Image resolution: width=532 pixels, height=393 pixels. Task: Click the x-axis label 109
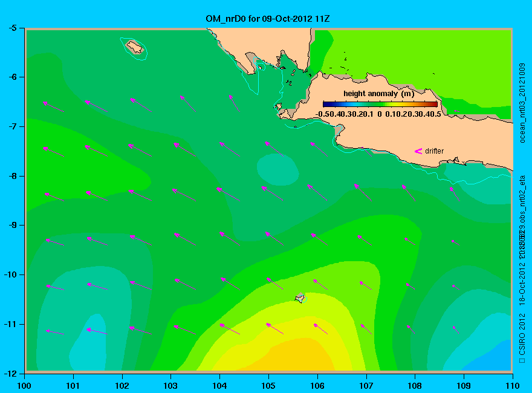click(x=464, y=386)
